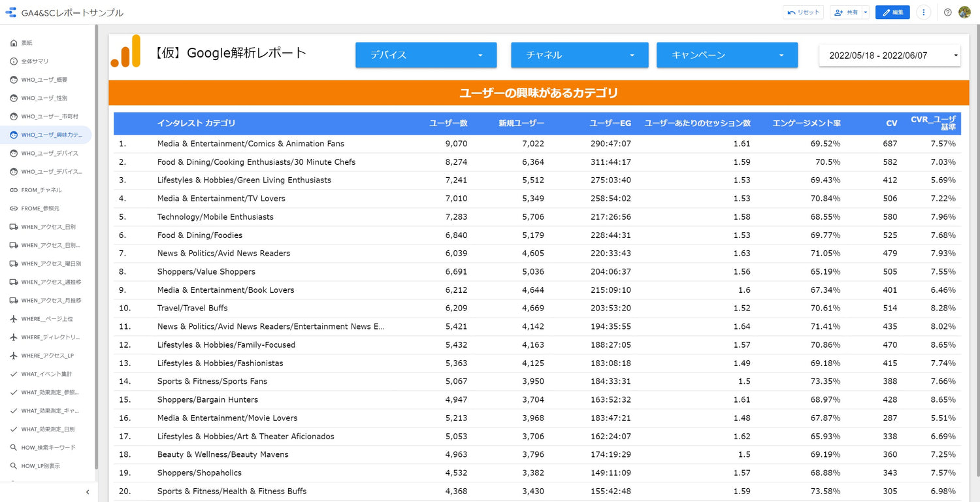
Task: Open the date range picker
Action: point(890,56)
